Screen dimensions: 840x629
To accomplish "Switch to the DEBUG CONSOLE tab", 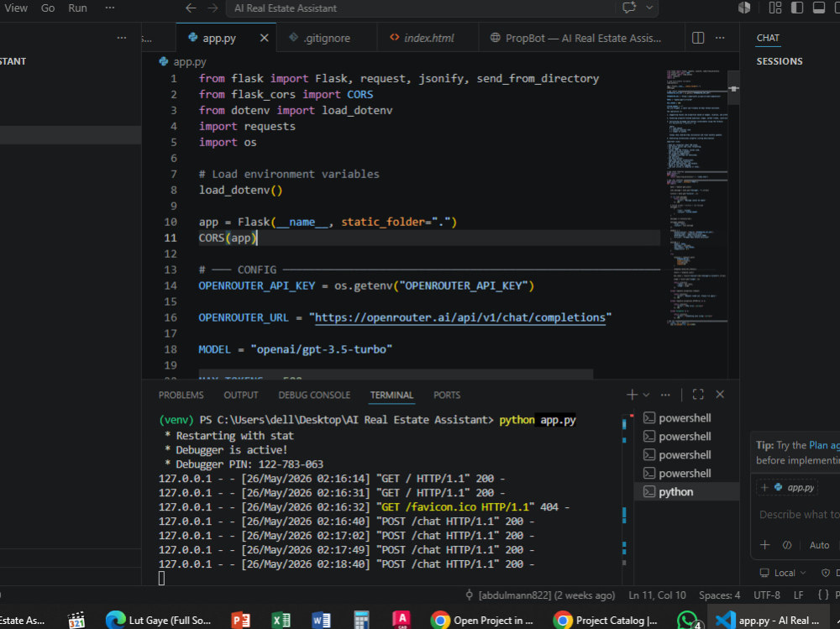I will click(x=314, y=395).
